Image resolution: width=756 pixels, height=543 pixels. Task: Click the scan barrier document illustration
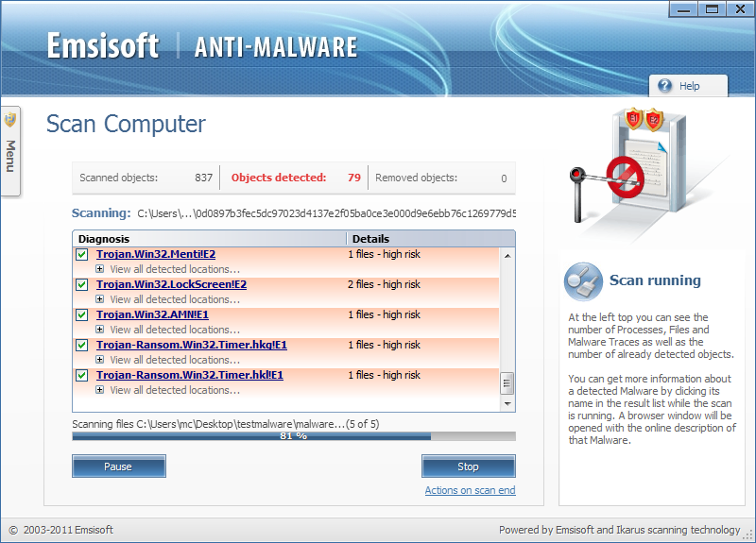[627, 169]
